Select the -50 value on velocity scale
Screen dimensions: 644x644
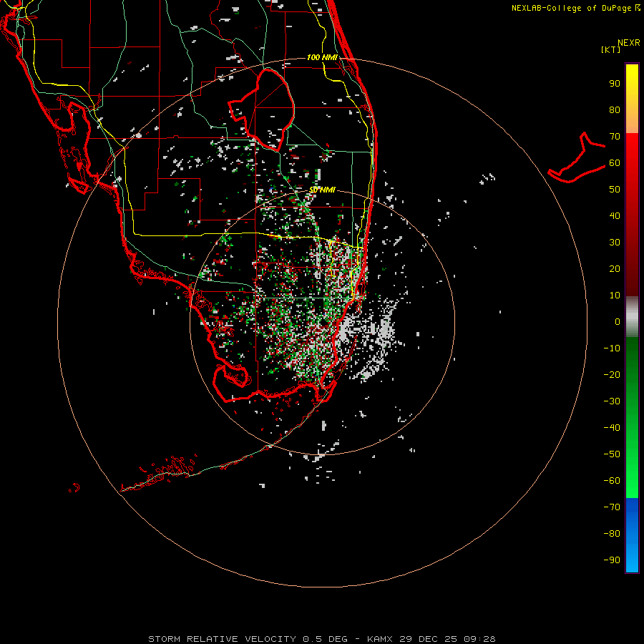tap(612, 454)
